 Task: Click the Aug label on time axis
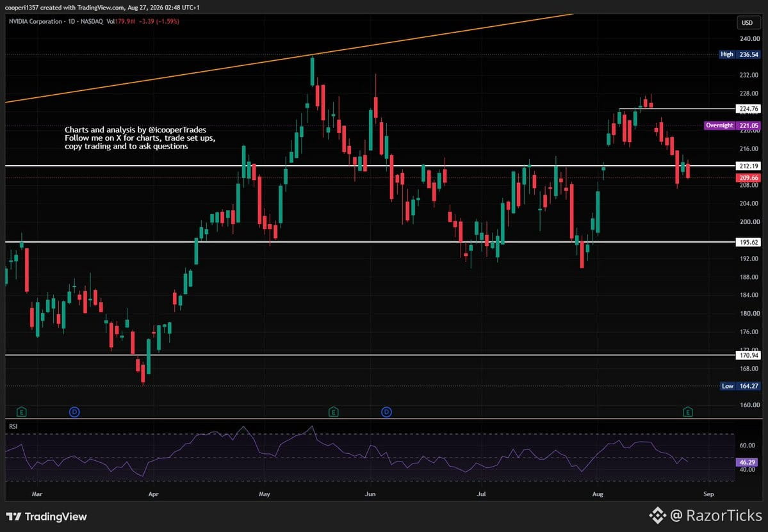pos(598,494)
